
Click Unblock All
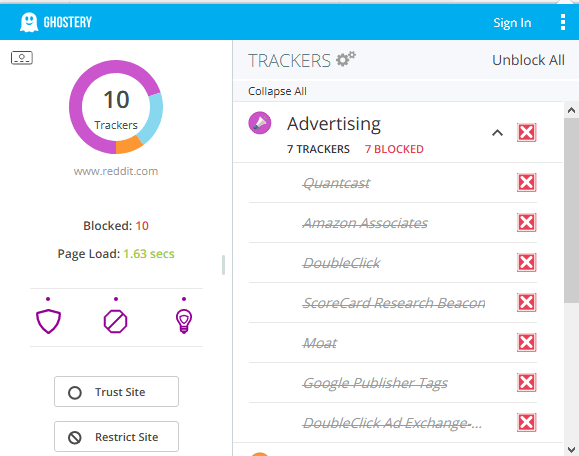coord(528,60)
